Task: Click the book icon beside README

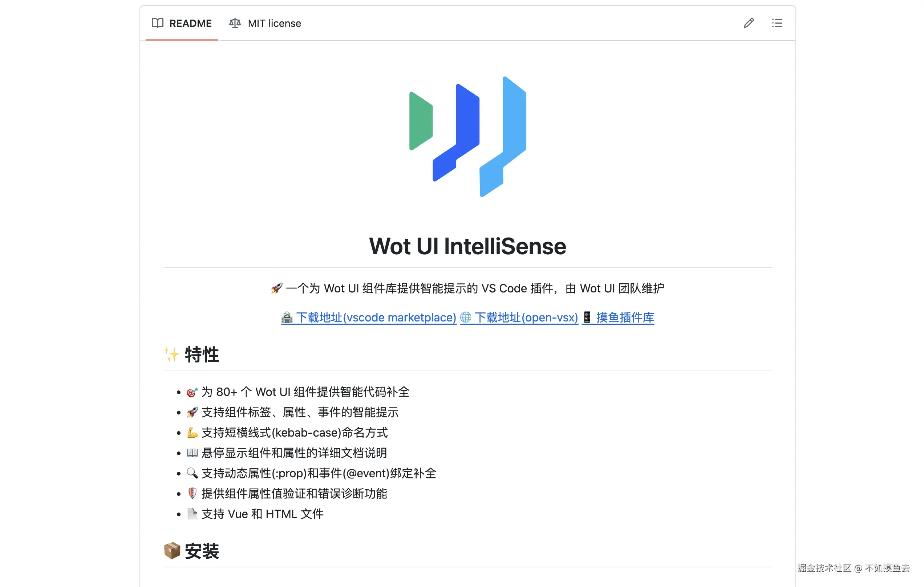Action: [x=157, y=23]
